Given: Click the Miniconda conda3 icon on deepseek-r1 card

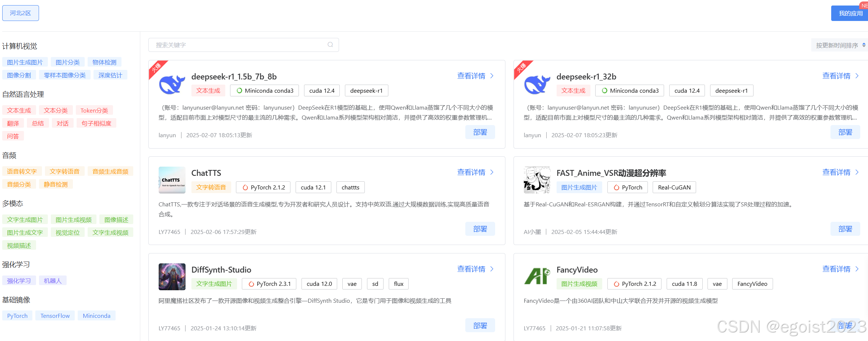Looking at the screenshot, I should coord(239,90).
